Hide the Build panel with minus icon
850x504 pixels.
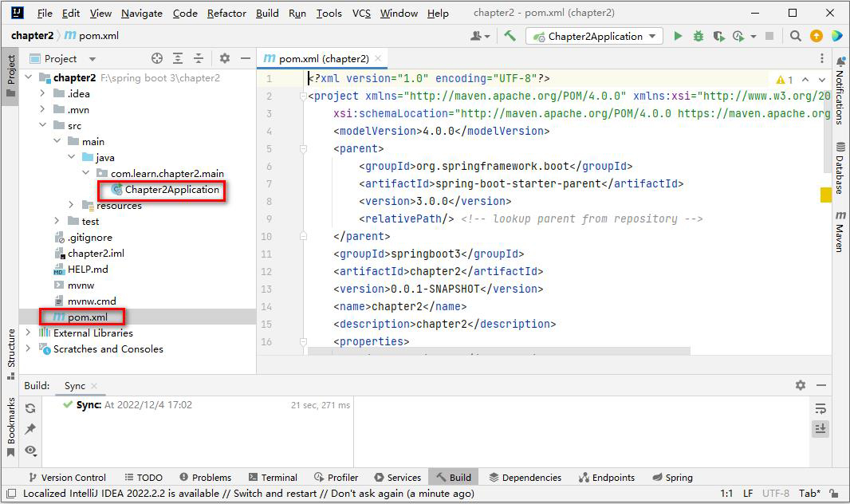click(x=821, y=384)
